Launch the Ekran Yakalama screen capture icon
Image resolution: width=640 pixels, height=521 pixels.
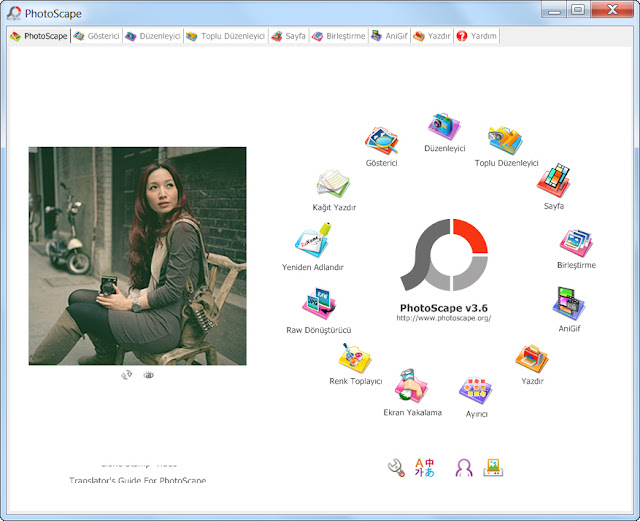point(411,387)
